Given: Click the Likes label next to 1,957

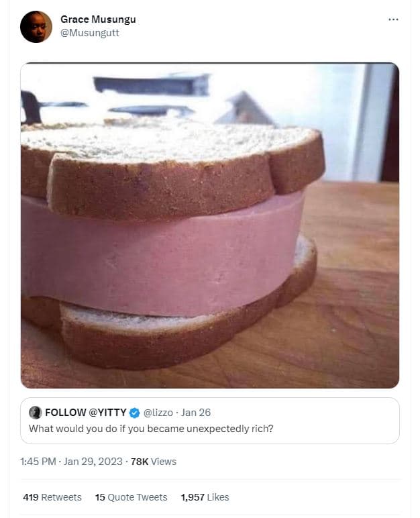Looking at the screenshot, I should pos(218,497).
